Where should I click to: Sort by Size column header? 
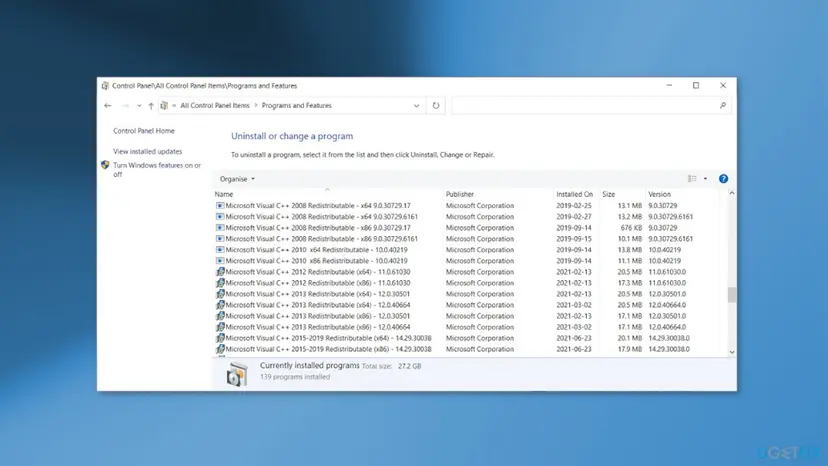622,194
